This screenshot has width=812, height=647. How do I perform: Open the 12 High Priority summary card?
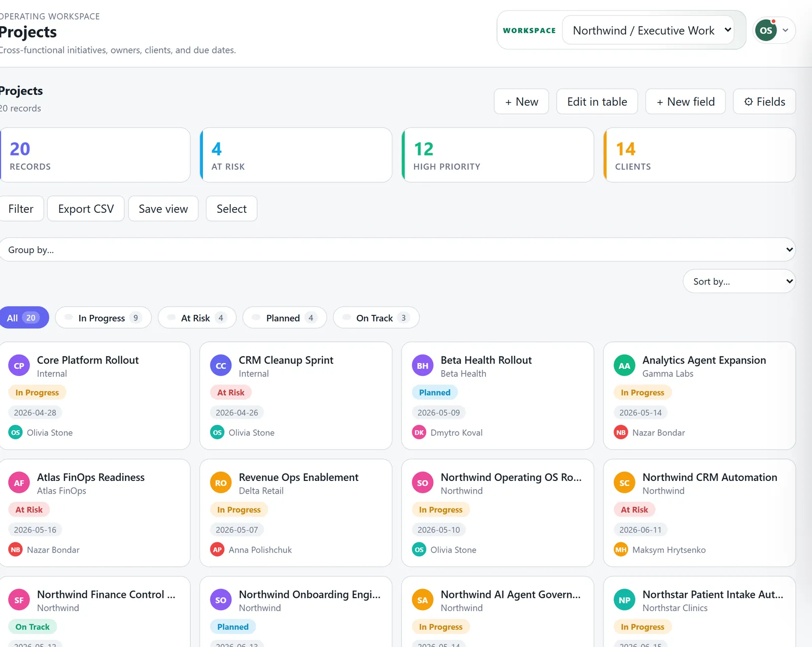[x=498, y=155]
